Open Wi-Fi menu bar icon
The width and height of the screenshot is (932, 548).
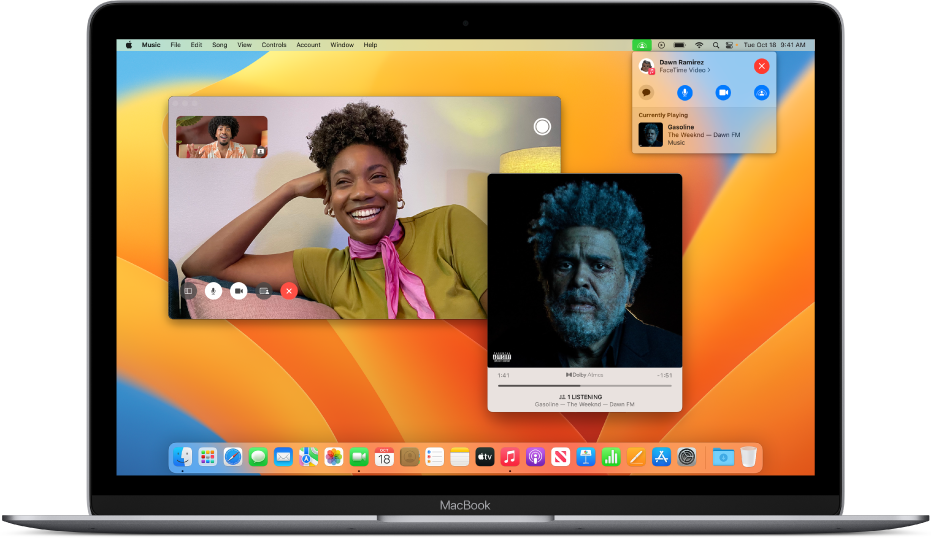pos(700,45)
